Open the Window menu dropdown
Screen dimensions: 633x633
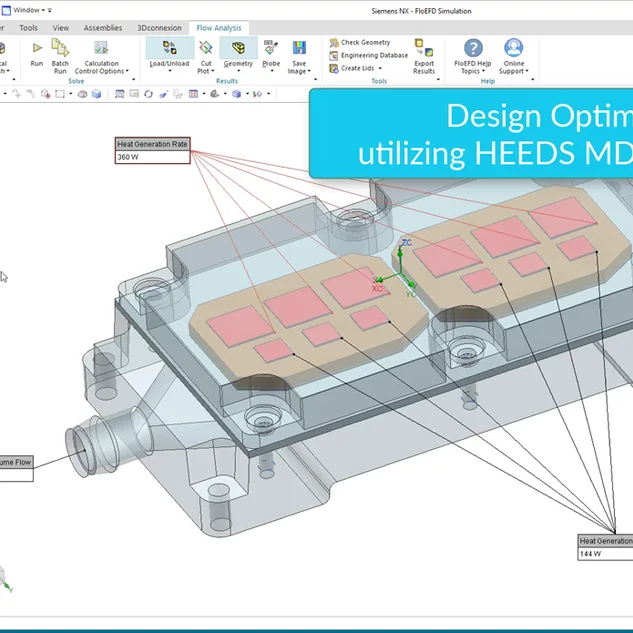point(28,10)
